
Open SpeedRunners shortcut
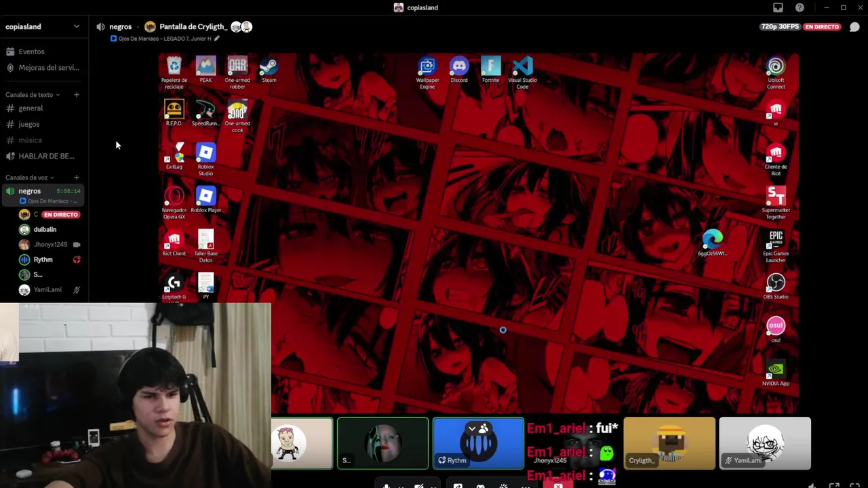click(205, 114)
